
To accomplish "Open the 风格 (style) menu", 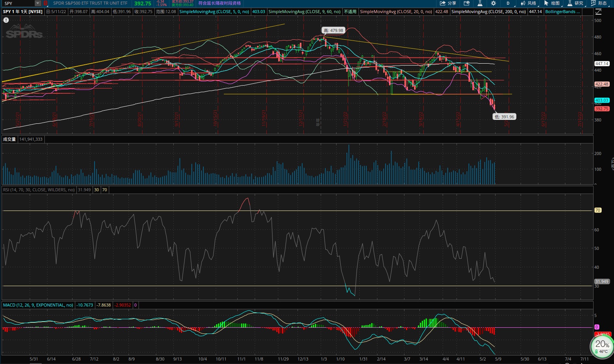I will 528,3.
